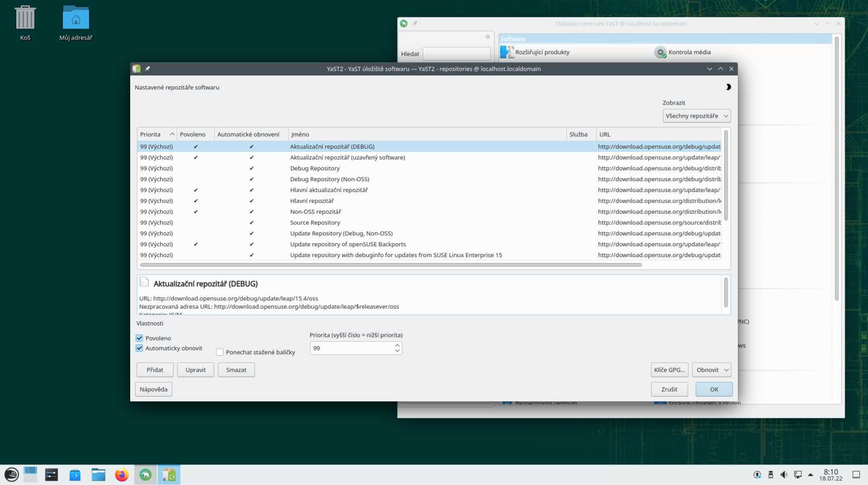Toggle enabled checkmark for openSUSE Backports row

click(196, 244)
